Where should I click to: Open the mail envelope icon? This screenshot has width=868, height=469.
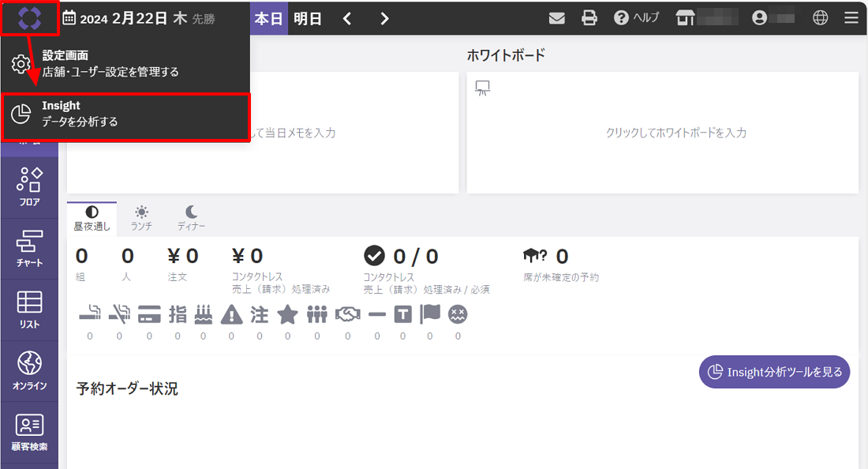(x=557, y=18)
